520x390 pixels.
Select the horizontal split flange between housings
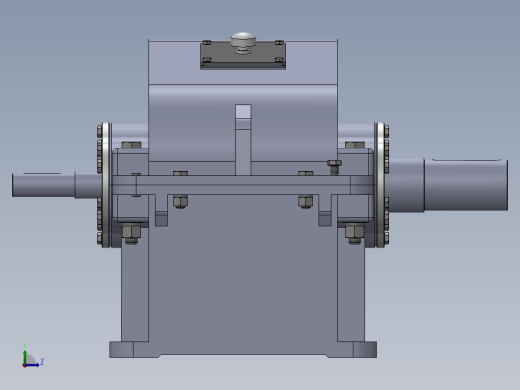(243, 185)
